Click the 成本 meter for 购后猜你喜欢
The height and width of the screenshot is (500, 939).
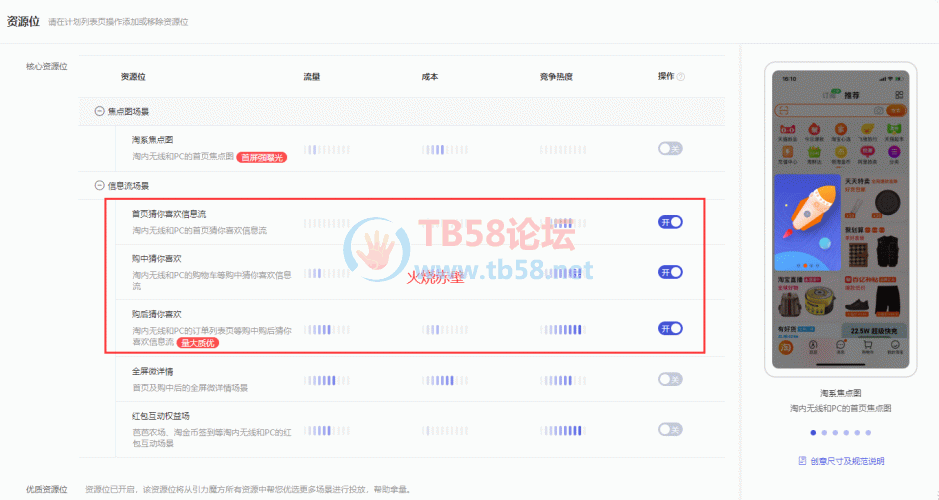(445, 329)
